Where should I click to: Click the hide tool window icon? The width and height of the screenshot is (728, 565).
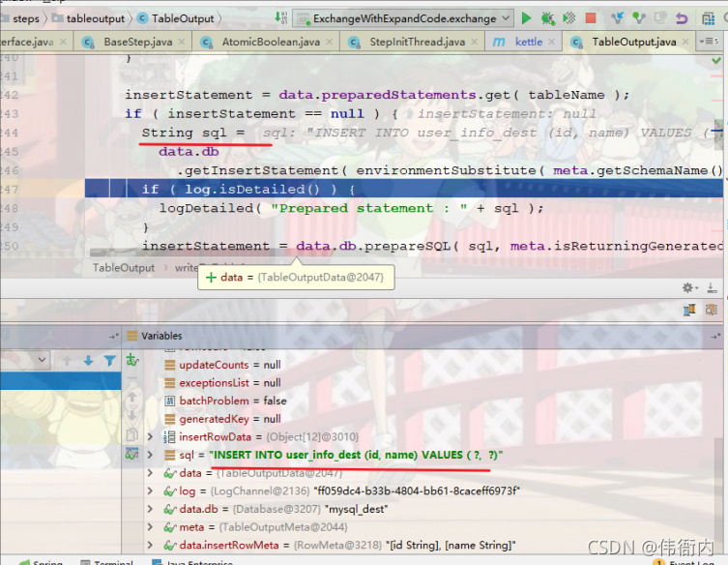712,288
